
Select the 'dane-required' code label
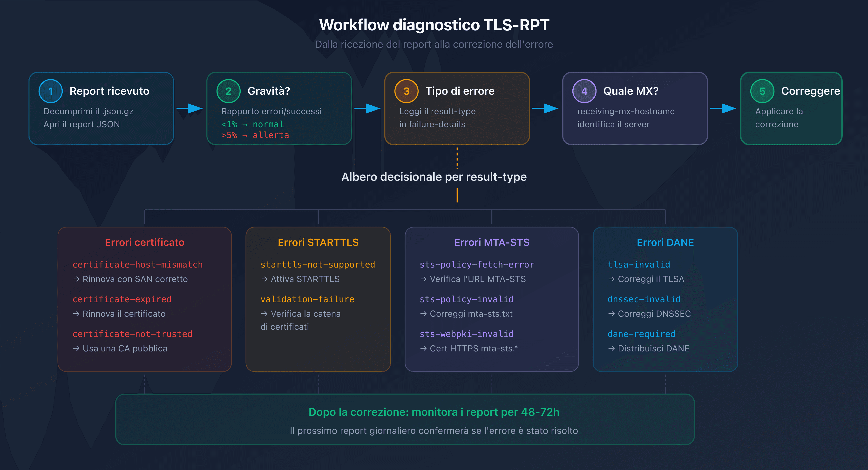(642, 334)
